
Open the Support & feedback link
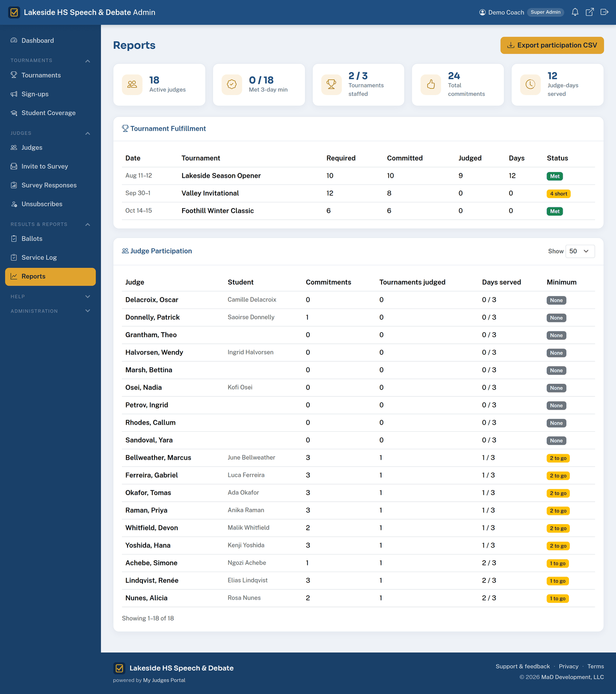coord(523,666)
